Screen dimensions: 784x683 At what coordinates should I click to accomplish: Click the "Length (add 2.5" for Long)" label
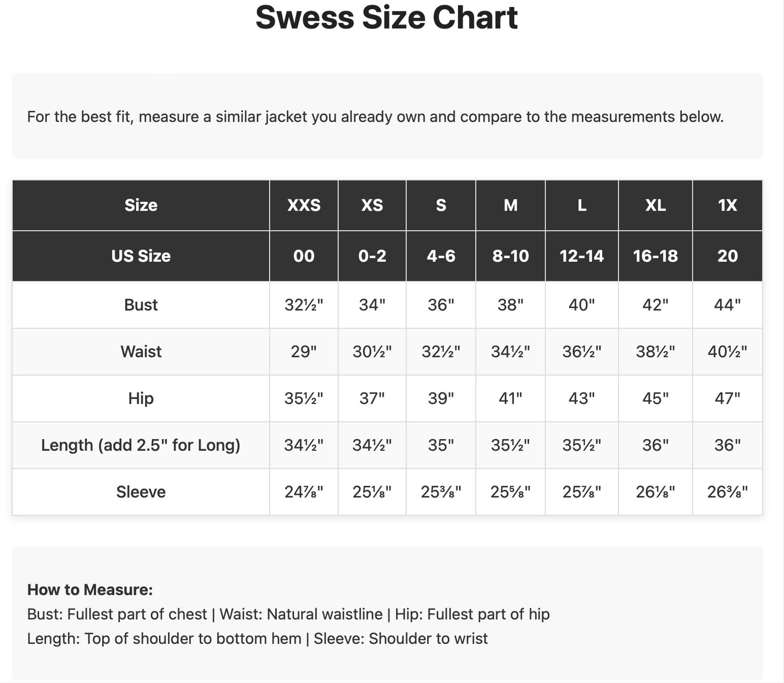click(141, 445)
